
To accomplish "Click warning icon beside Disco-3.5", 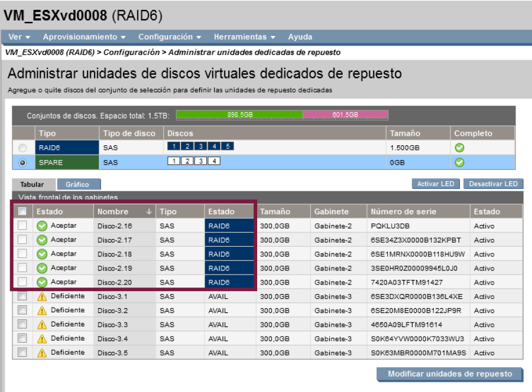I will (41, 353).
